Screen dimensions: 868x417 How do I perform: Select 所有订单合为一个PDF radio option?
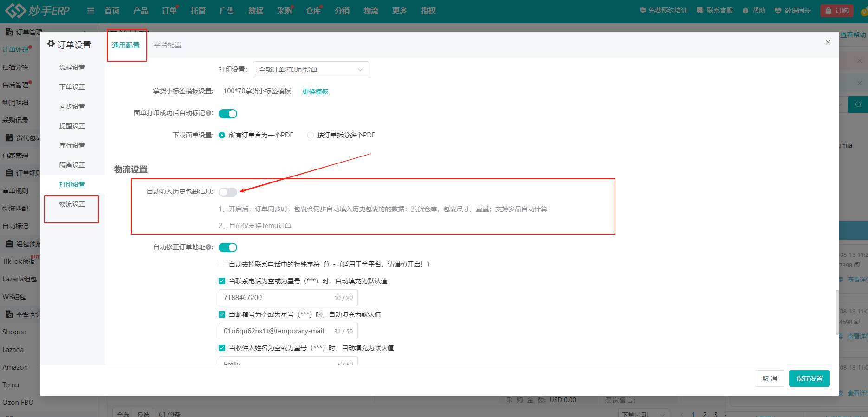(x=222, y=135)
